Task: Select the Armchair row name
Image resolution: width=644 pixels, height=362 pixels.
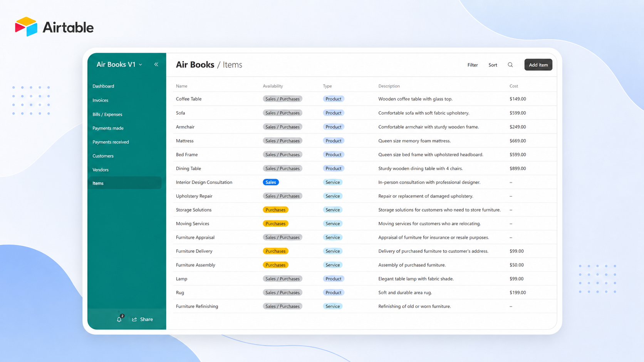Action: 185,127
